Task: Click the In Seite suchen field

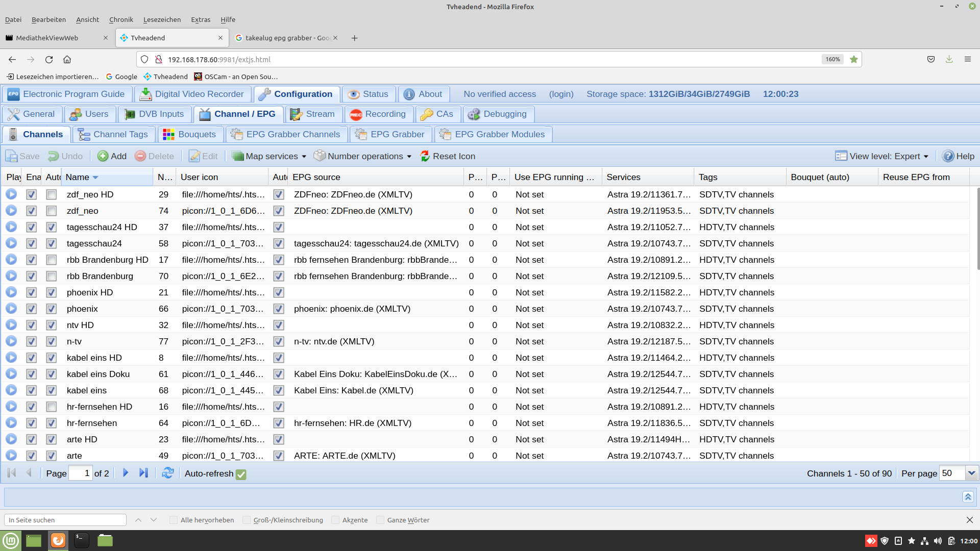Action: (x=65, y=520)
